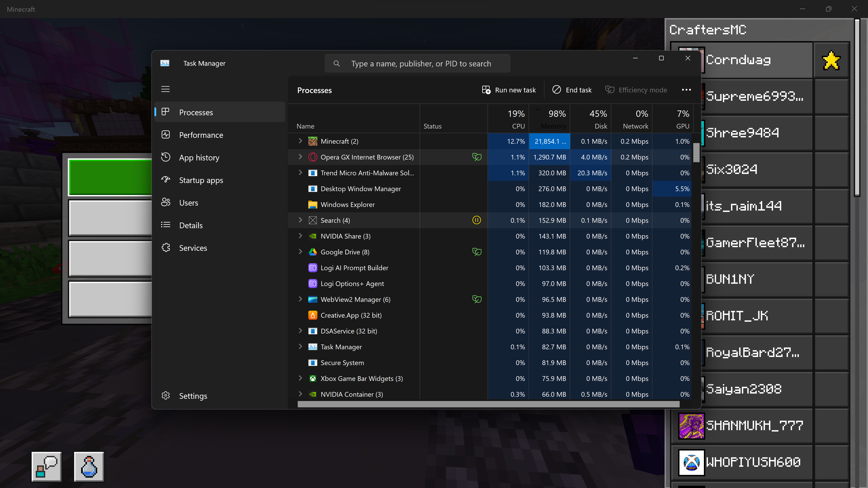Screen dimensions: 868x488
Task: Click the Run new task icon
Action: (x=486, y=90)
